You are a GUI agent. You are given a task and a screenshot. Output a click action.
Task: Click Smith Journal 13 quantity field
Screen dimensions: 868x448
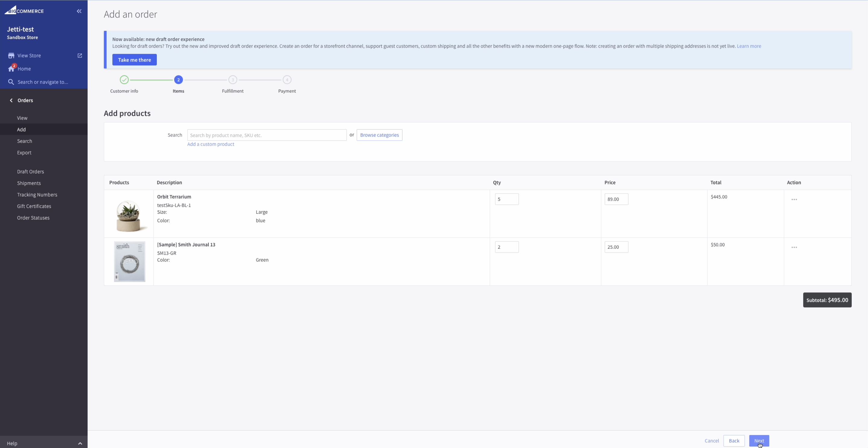click(507, 247)
